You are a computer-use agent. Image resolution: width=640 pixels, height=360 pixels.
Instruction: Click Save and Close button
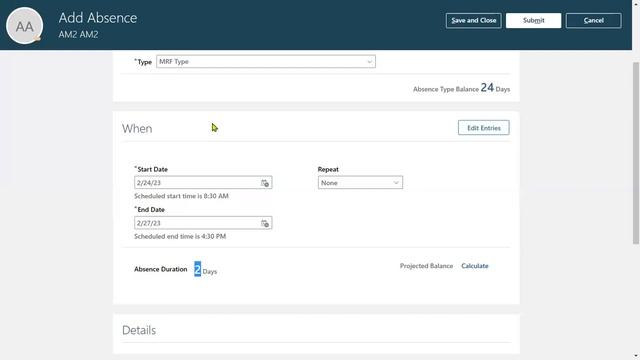click(473, 20)
